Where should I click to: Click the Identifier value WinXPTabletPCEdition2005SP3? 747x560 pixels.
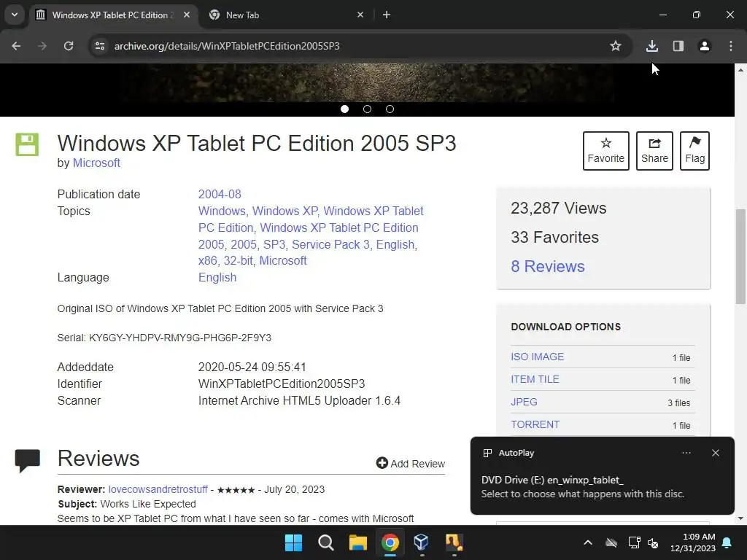pos(282,384)
